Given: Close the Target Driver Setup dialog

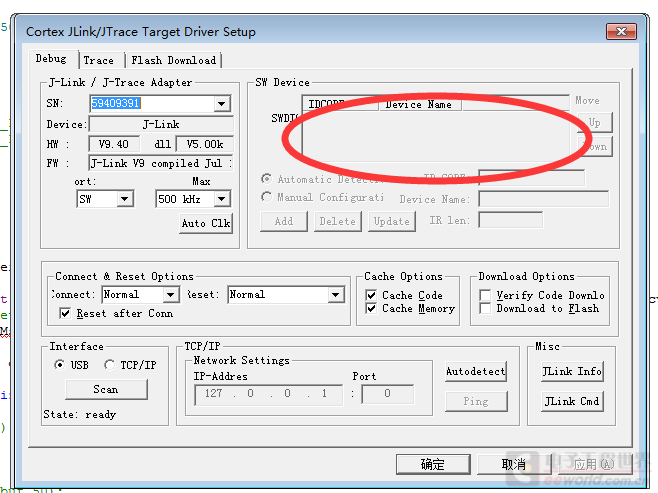Looking at the screenshot, I should (621, 31).
